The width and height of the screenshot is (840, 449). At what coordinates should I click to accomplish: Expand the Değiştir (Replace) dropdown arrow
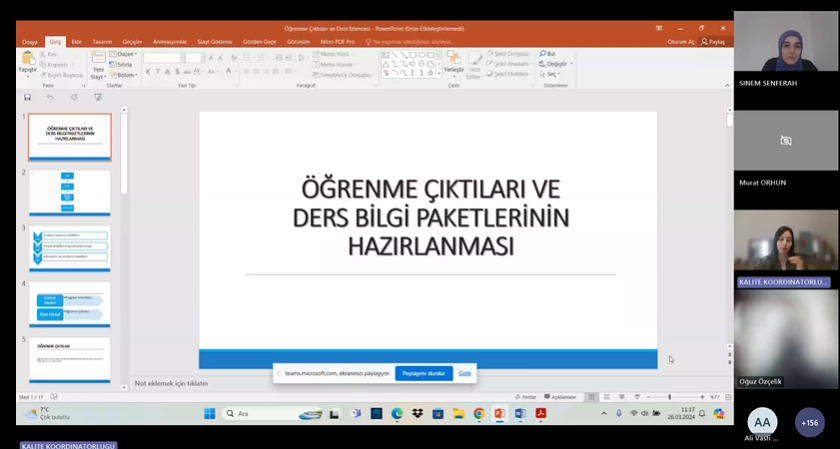click(x=572, y=64)
